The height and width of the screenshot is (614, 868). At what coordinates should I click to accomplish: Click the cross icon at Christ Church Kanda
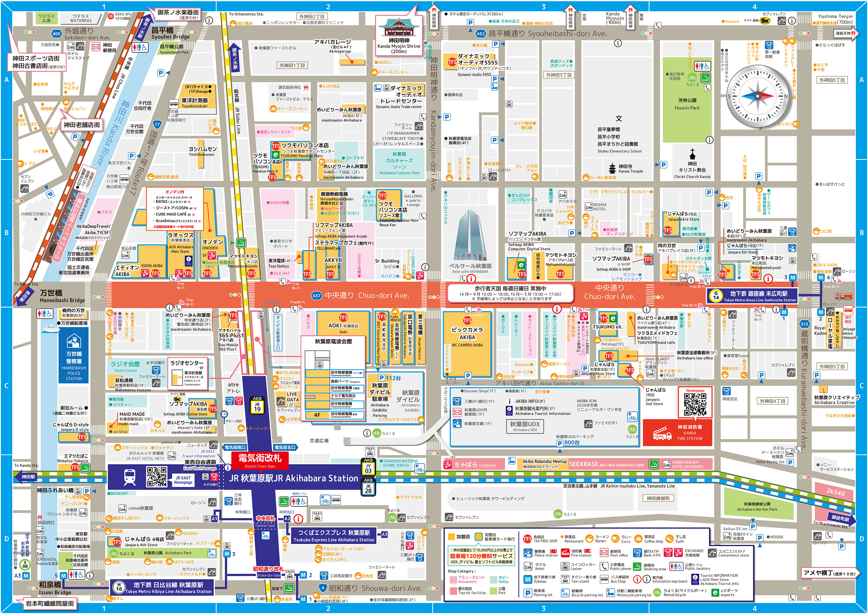pyautogui.click(x=692, y=154)
